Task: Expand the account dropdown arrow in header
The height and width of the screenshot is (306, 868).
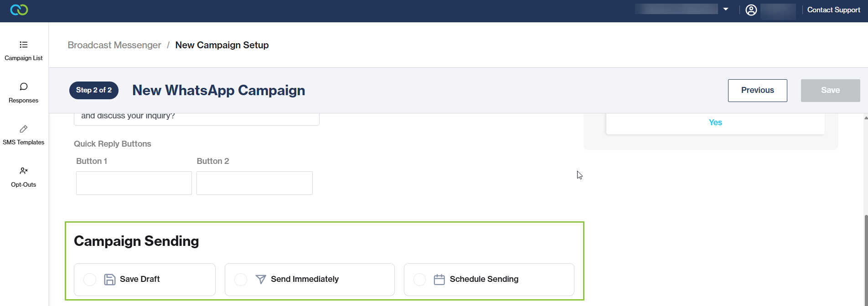Action: click(726, 9)
